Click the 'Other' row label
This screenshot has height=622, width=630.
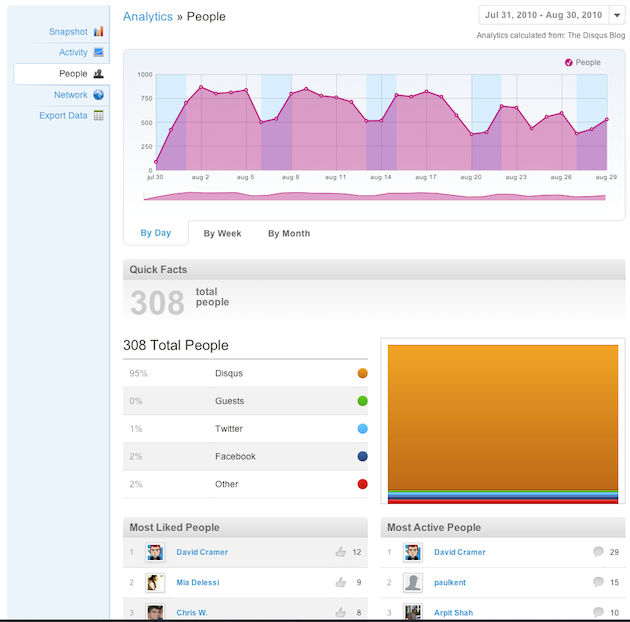coord(227,484)
